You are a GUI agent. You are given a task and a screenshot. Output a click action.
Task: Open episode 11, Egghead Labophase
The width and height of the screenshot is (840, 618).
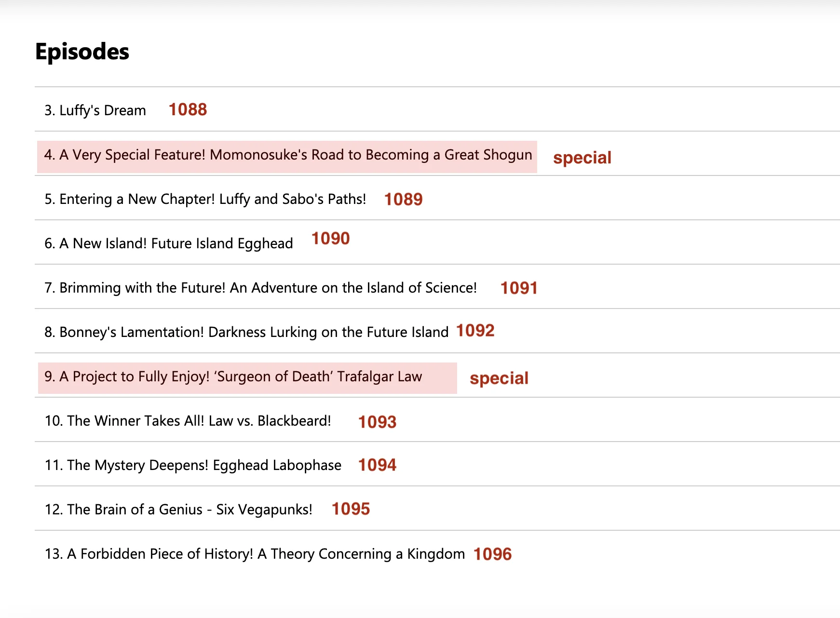[x=192, y=465]
